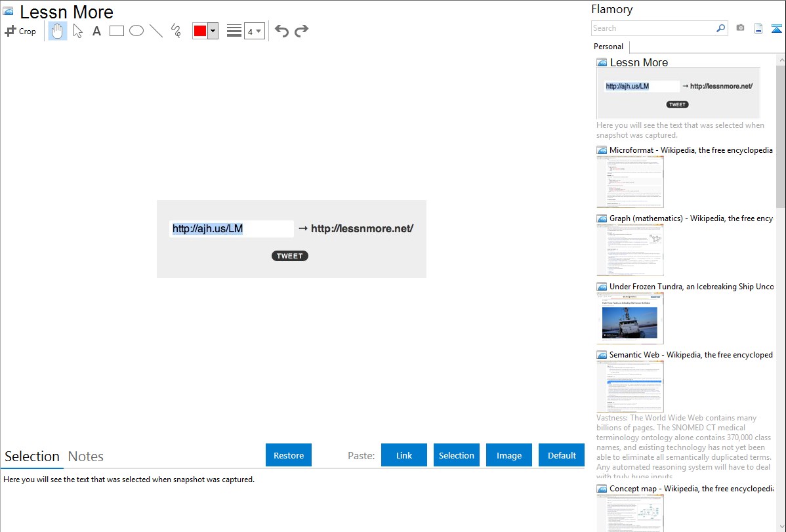Click the line thickness icon
The image size is (786, 532).
click(x=234, y=31)
